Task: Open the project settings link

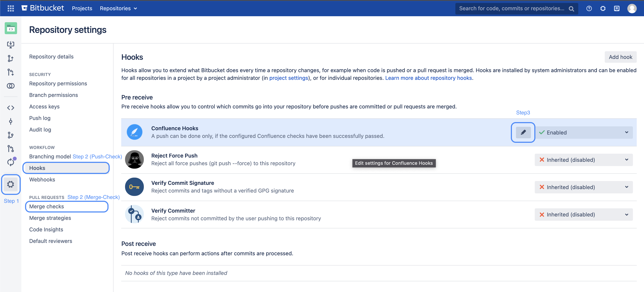Action: [288, 78]
